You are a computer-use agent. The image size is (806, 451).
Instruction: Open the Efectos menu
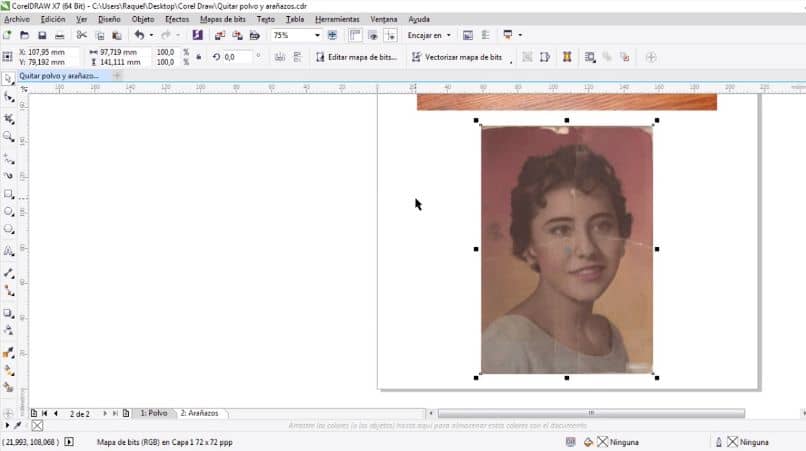tap(176, 19)
